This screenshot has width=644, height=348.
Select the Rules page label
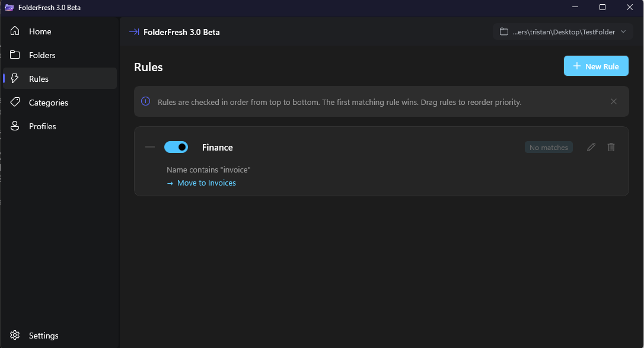coord(39,79)
